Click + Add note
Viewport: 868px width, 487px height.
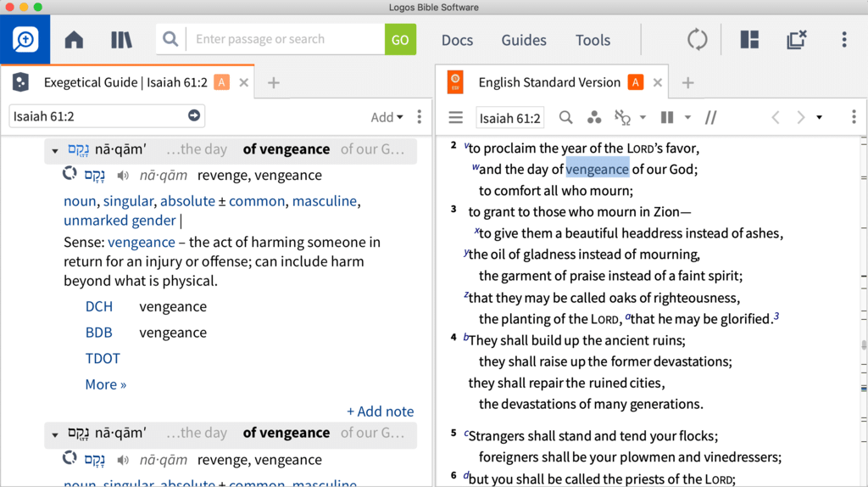[x=381, y=411]
